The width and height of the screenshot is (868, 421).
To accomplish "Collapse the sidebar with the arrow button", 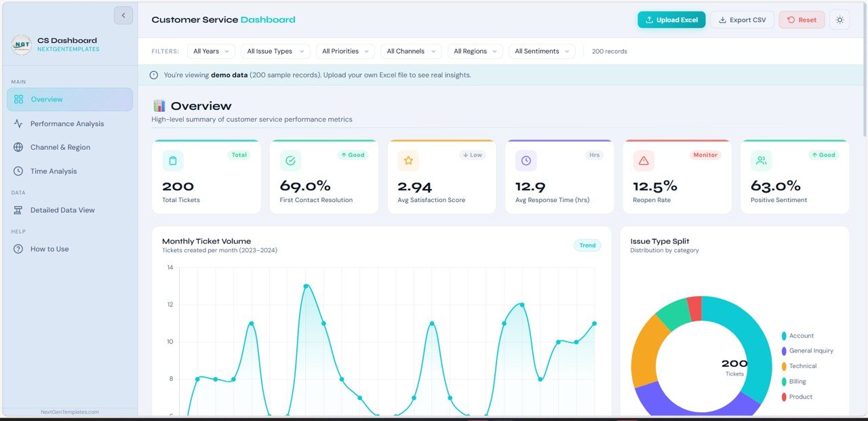I will pos(123,15).
